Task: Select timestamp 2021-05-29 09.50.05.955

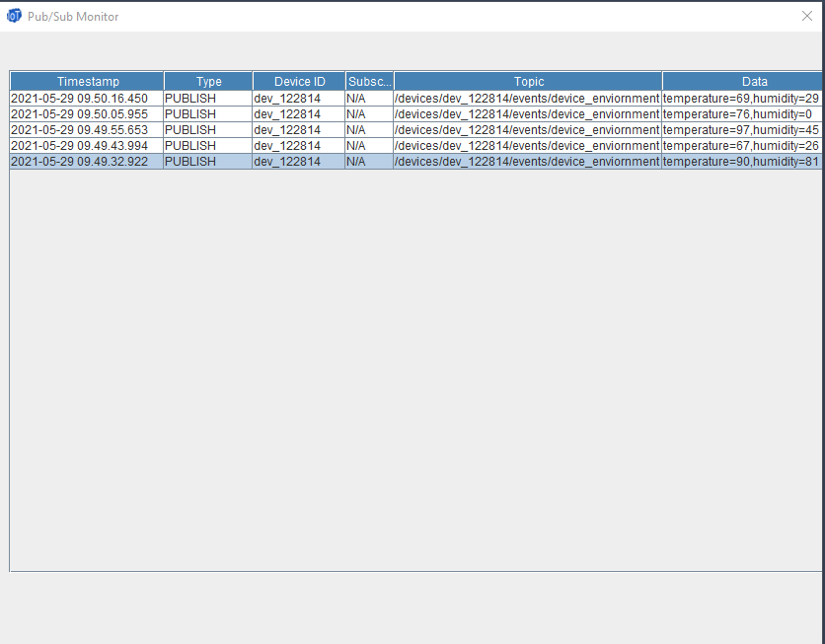Action: click(x=79, y=114)
